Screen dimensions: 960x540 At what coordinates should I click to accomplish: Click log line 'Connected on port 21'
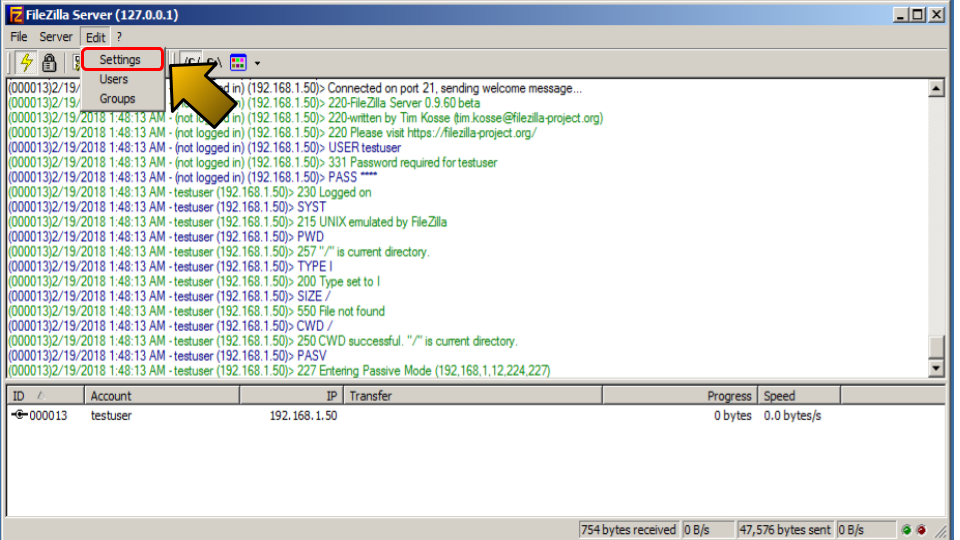294,88
